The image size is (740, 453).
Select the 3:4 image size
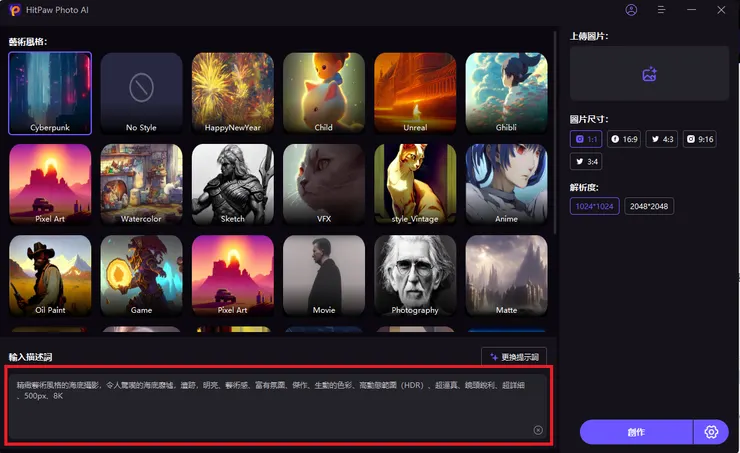coord(586,161)
